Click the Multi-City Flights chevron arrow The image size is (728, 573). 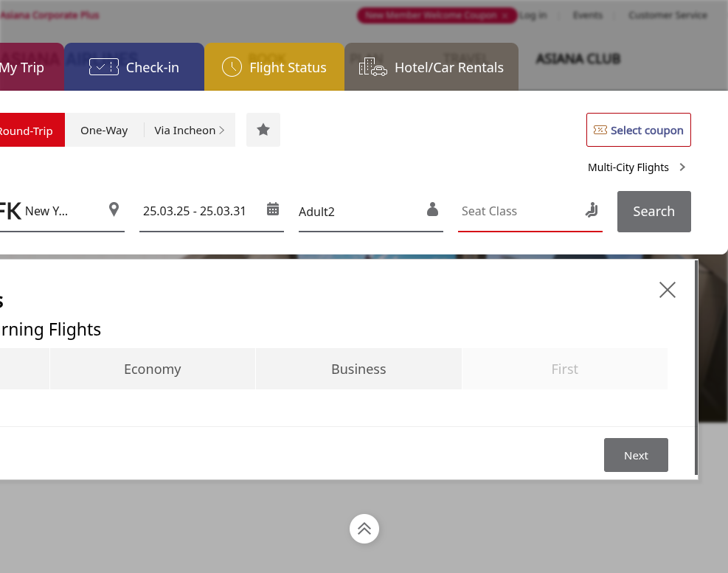click(682, 167)
